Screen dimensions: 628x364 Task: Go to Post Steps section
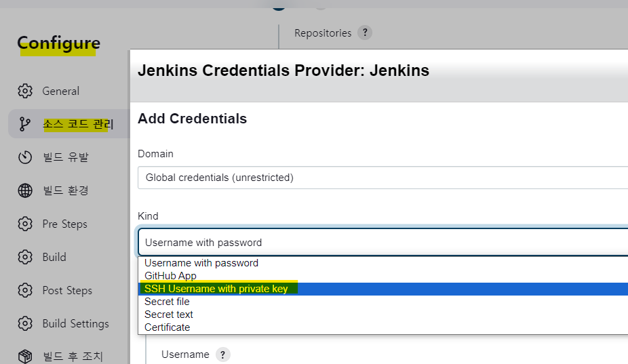click(x=67, y=290)
